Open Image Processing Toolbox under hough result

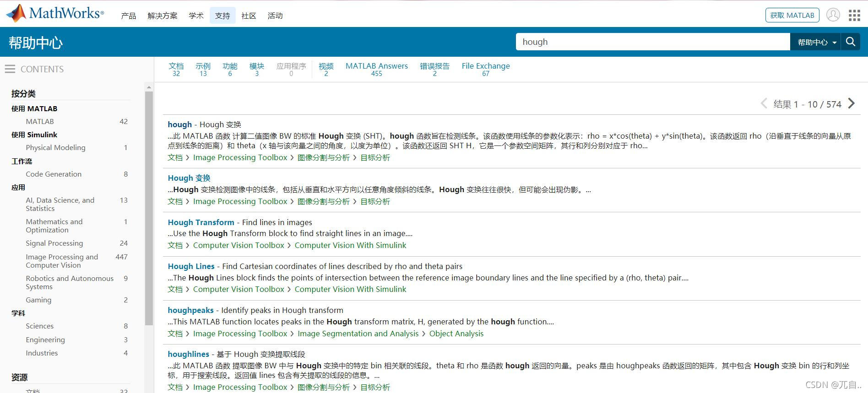tap(240, 157)
